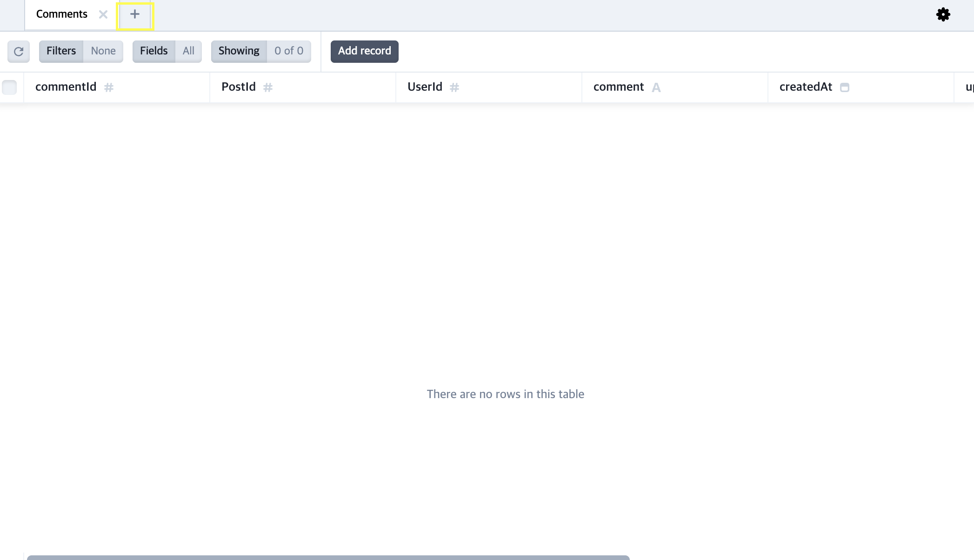Click the refresh table icon
This screenshot has height=560, width=974.
19,51
